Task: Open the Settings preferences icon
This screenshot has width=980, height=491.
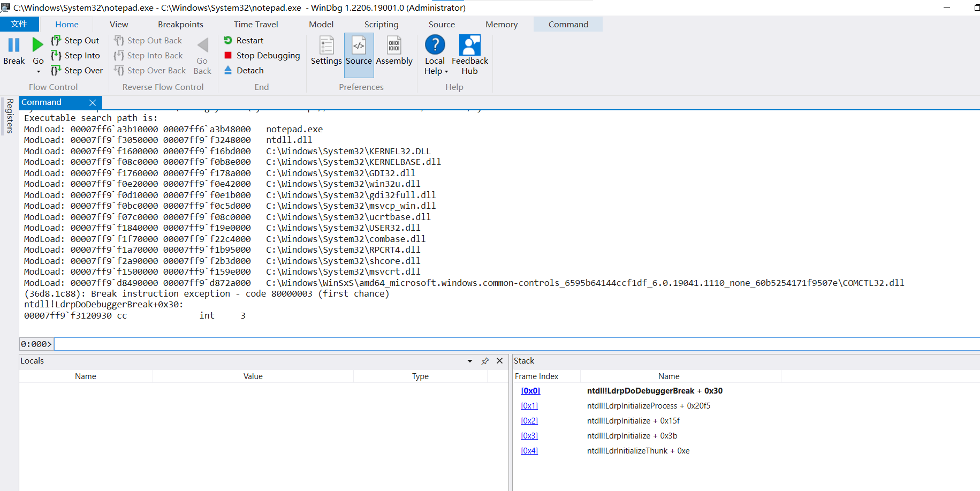Action: (x=326, y=45)
